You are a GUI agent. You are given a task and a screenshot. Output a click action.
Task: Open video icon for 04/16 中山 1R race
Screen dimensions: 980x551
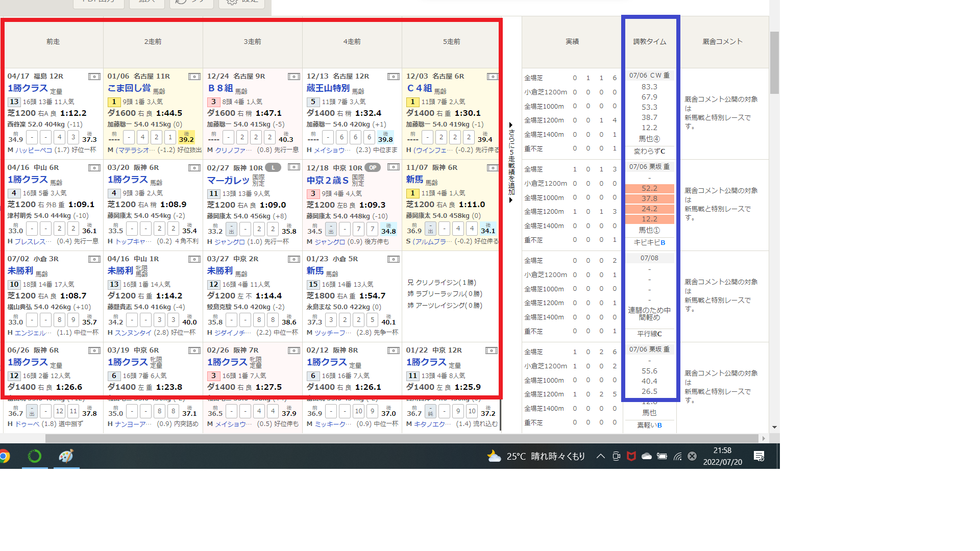click(x=194, y=259)
